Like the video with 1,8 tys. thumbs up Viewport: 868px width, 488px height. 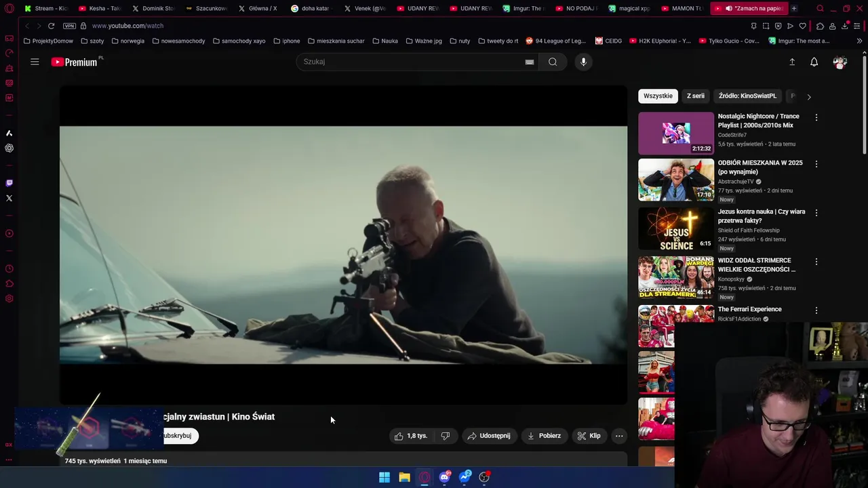point(411,436)
